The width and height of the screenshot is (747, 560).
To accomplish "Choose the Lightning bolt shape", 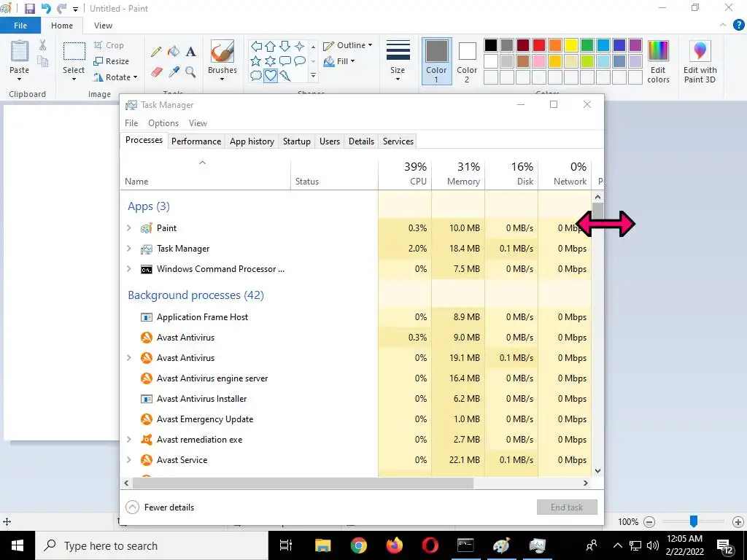I will [285, 75].
